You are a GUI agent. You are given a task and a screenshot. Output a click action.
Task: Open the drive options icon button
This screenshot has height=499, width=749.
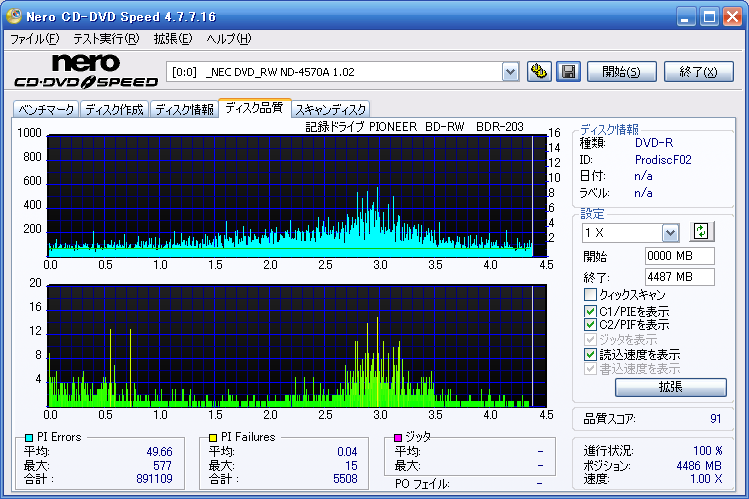pos(539,72)
